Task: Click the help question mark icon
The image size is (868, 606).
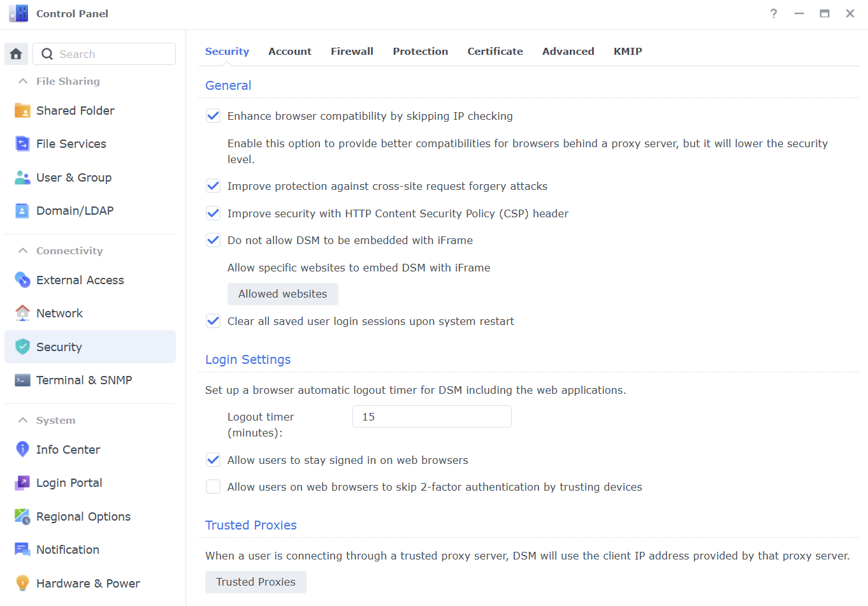Action: click(774, 13)
